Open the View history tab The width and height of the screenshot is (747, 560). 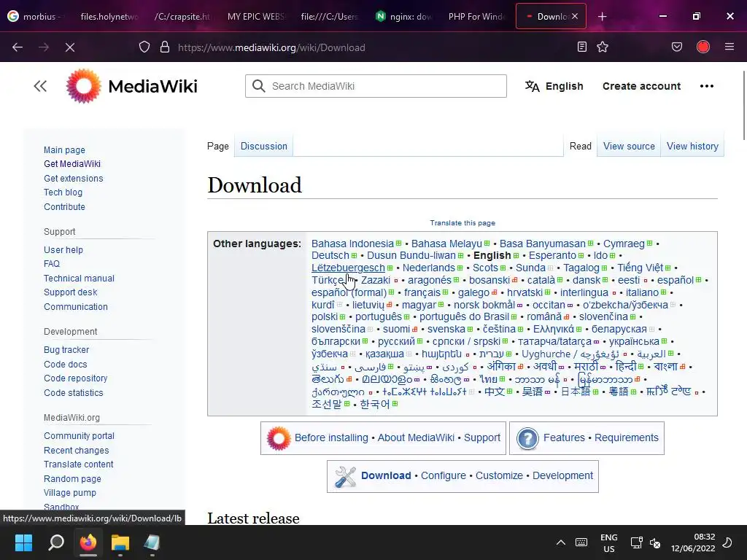(692, 146)
